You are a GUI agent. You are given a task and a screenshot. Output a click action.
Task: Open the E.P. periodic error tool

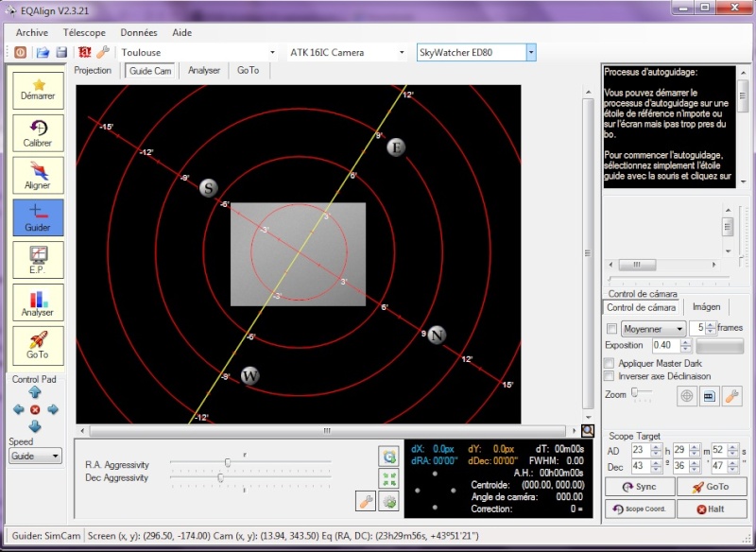click(x=38, y=260)
